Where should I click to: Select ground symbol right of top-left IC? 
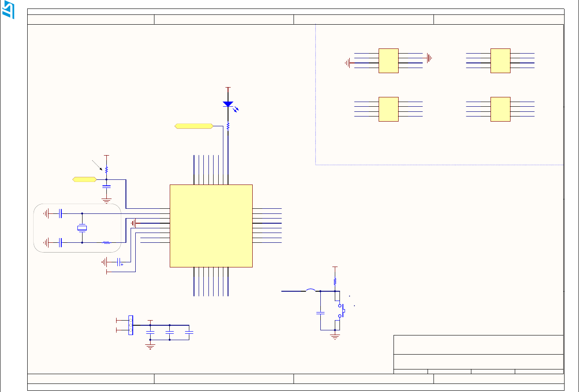point(430,58)
